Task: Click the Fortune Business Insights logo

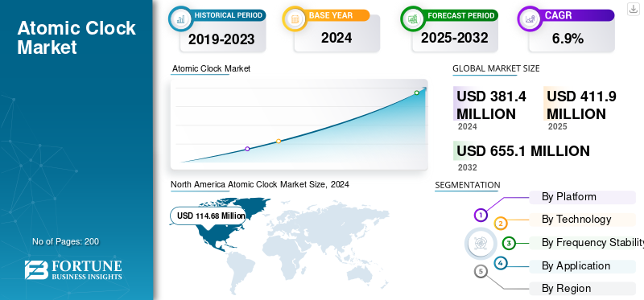Action: [x=73, y=269]
